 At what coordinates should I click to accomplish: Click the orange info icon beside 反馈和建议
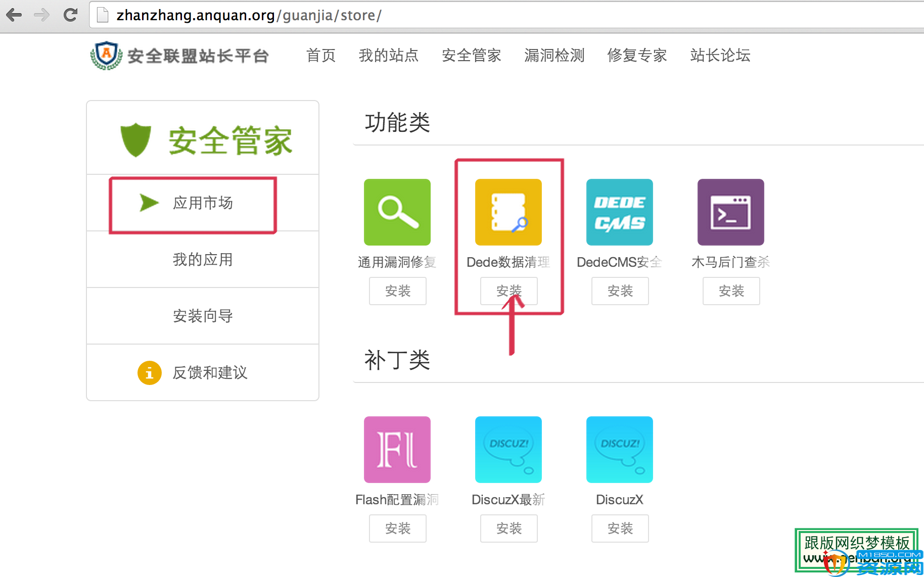click(x=150, y=373)
